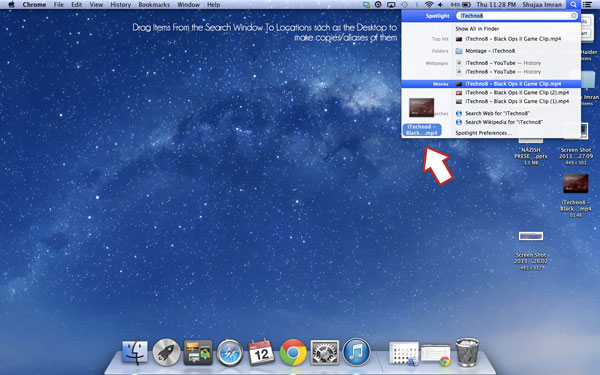Click the volume speaker icon

440,5
